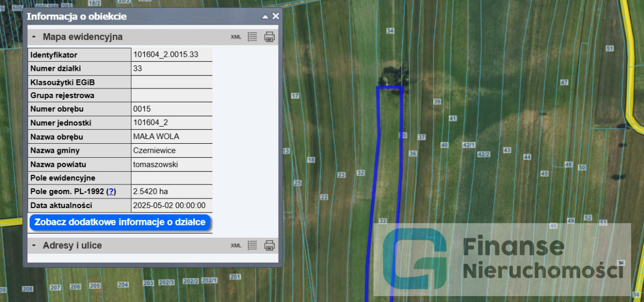Export Mapa ewidencyjna data as XML
This screenshot has width=644, height=302.
click(x=235, y=37)
